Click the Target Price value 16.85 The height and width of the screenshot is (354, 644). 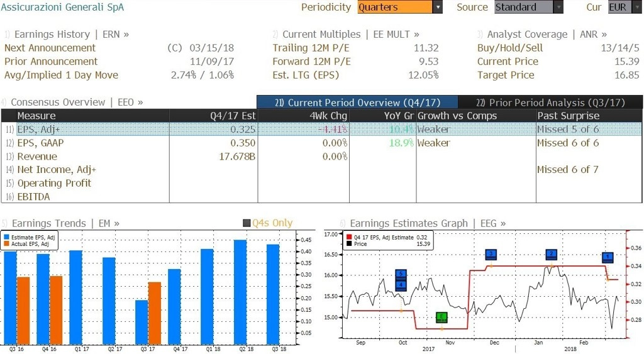pos(627,75)
